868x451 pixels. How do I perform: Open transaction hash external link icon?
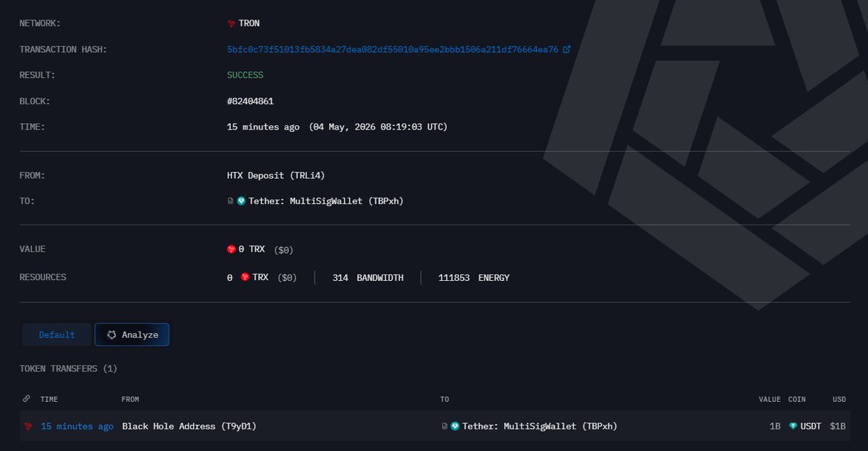(x=566, y=49)
